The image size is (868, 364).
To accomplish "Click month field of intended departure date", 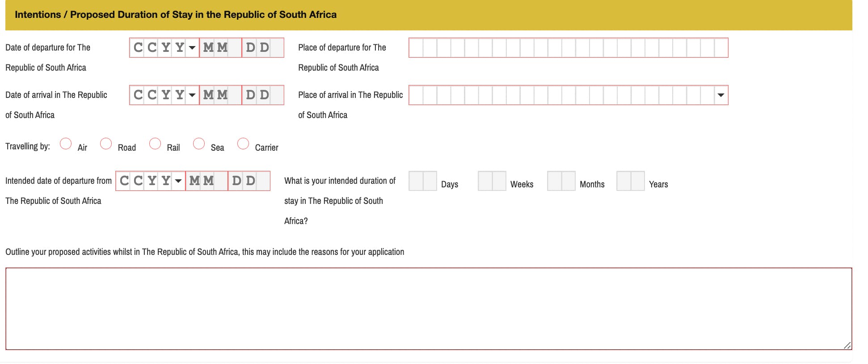I will 206,181.
